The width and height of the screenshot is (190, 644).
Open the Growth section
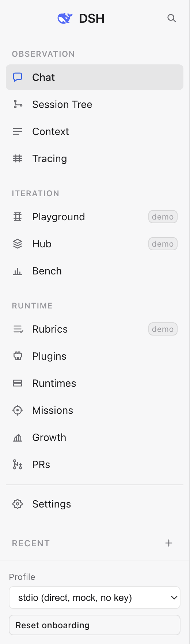pyautogui.click(x=95, y=437)
